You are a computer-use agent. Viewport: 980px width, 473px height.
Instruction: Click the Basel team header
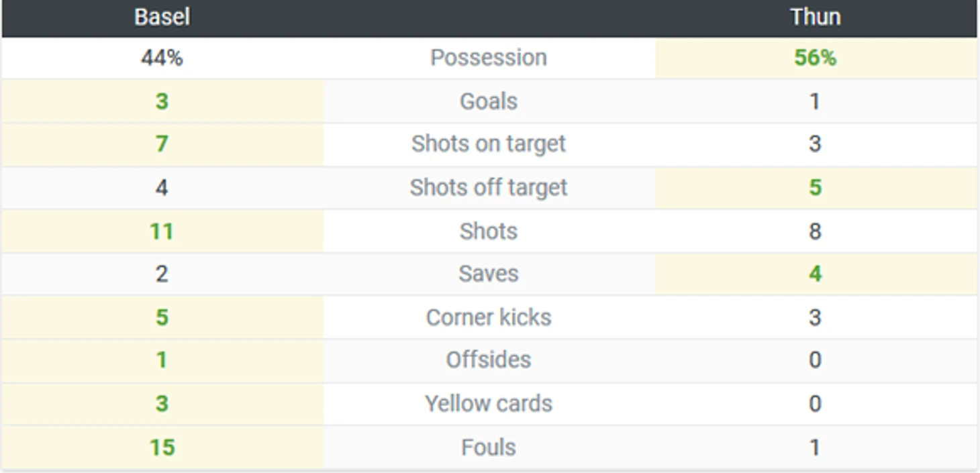tap(162, 17)
